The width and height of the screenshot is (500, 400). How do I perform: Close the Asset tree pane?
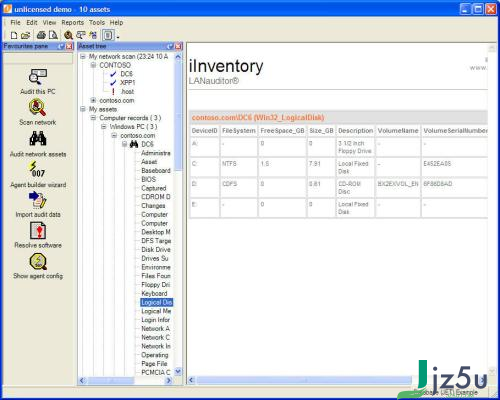point(178,46)
